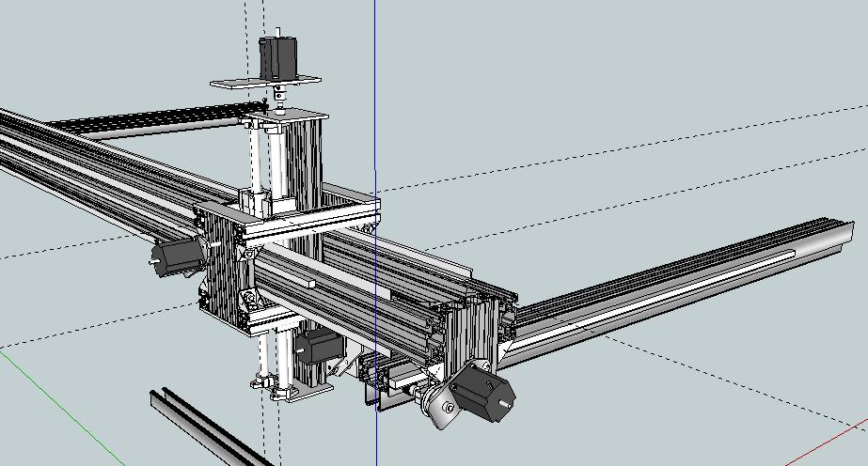This screenshot has height=466, width=868.
Task: Select the dark toothed rack at top left
Action: (141, 119)
